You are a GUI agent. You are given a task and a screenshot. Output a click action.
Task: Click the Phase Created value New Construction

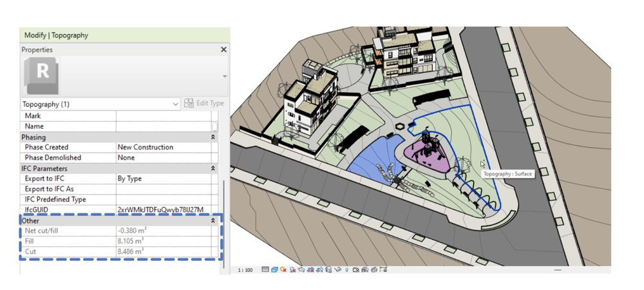(146, 147)
